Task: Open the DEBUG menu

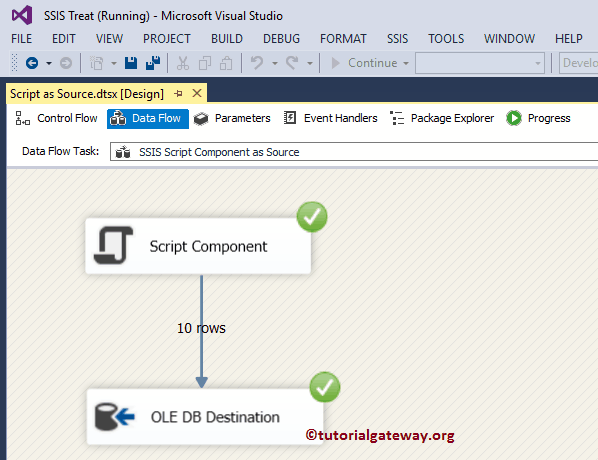Action: tap(281, 39)
